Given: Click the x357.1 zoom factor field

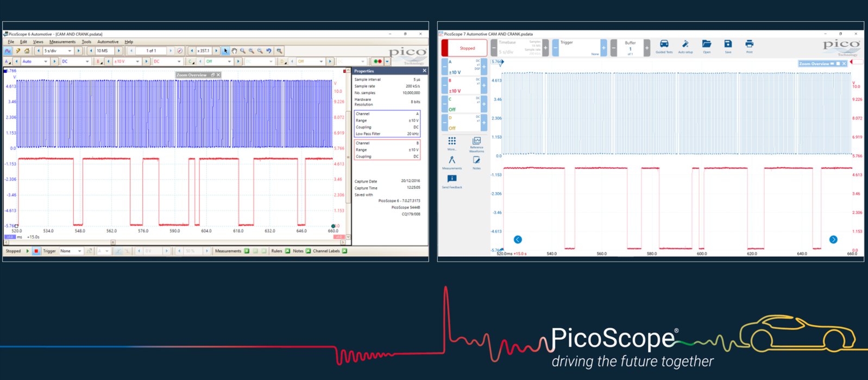Looking at the screenshot, I should [x=204, y=51].
